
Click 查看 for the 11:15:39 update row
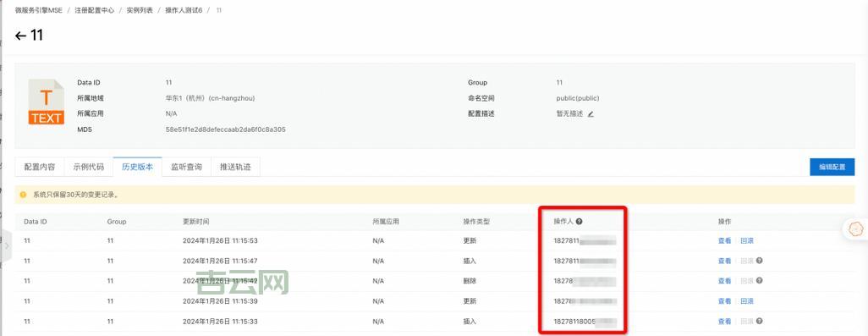click(725, 301)
